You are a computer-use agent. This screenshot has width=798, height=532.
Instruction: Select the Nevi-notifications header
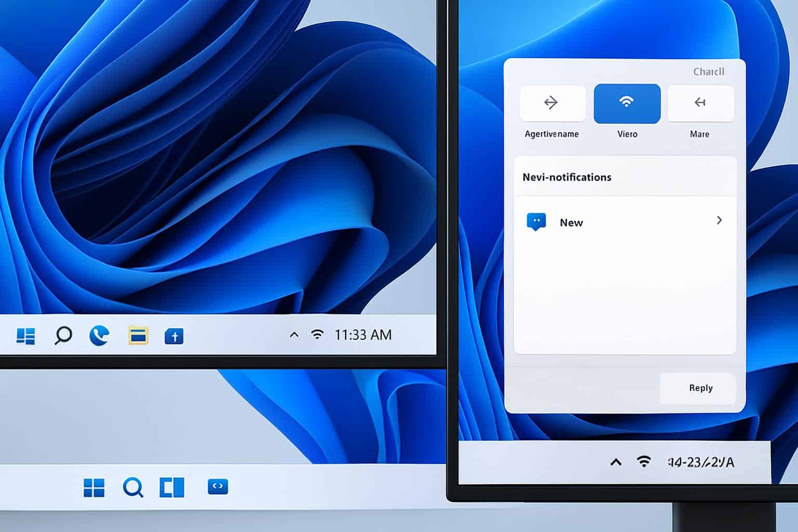[x=567, y=177]
